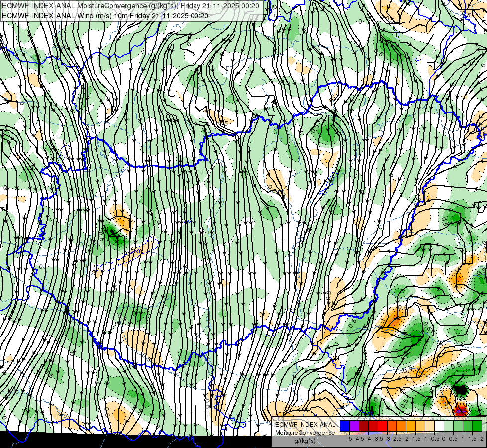
Task: Click the bright red swatch (-3.5 to -3)
Action: [x=383, y=426]
